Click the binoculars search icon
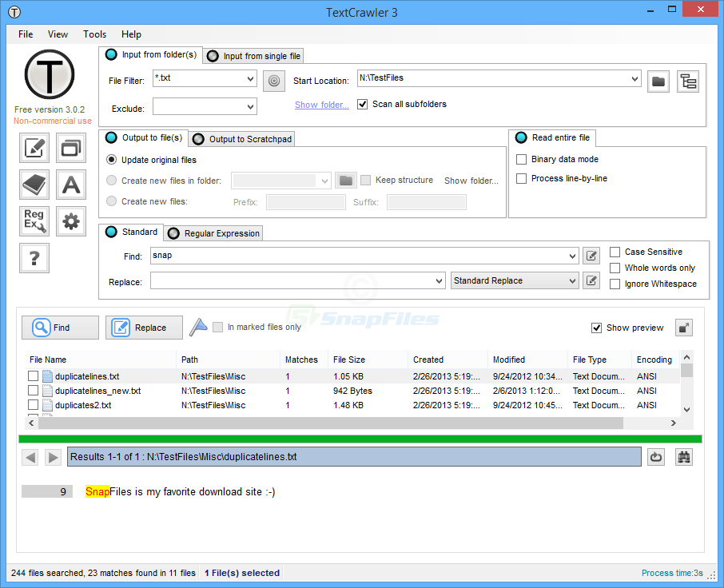 coord(684,458)
